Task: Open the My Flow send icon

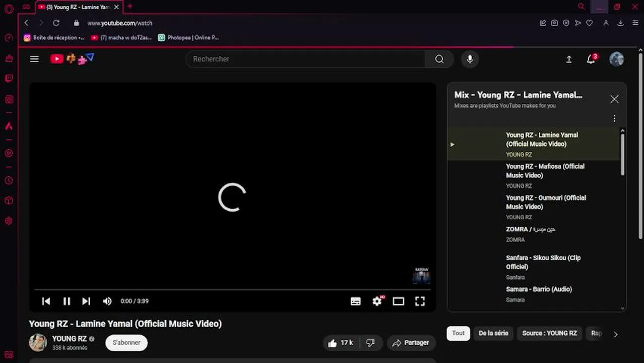Action: pyautogui.click(x=577, y=23)
